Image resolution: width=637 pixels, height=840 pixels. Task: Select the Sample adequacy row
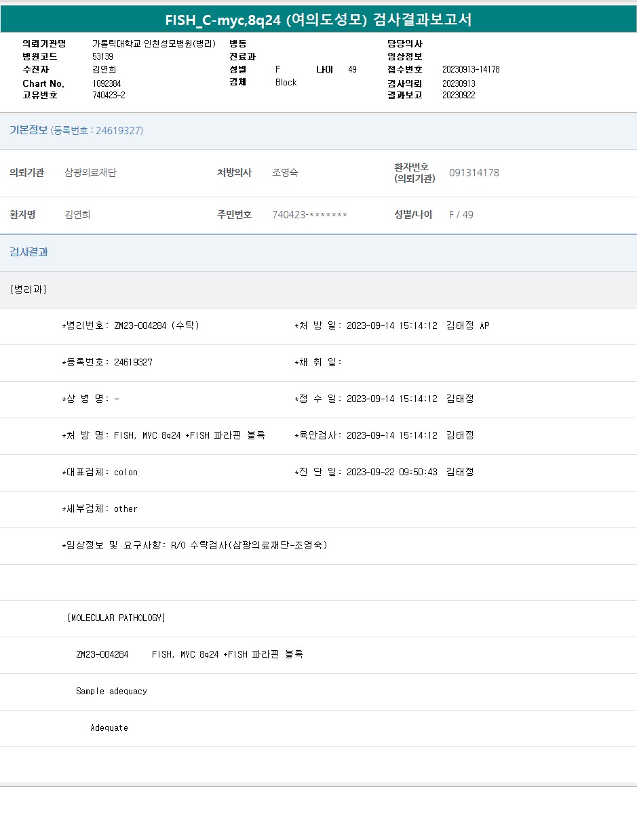pyautogui.click(x=111, y=691)
